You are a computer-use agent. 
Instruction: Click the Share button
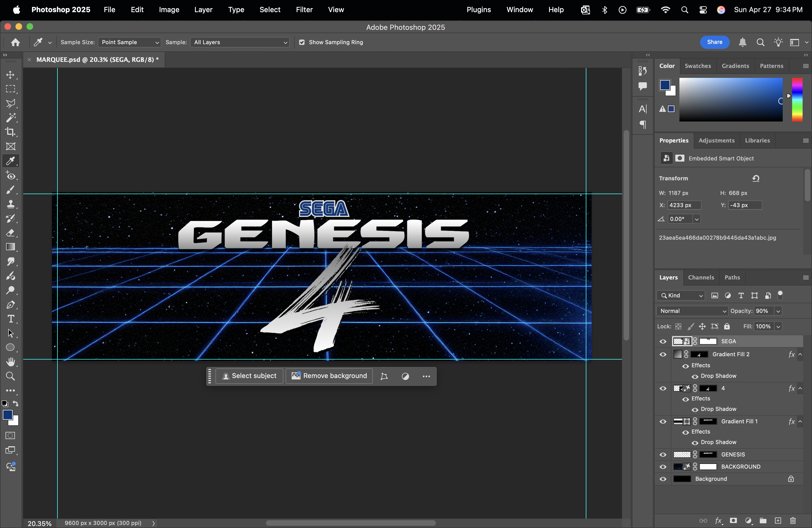[715, 42]
